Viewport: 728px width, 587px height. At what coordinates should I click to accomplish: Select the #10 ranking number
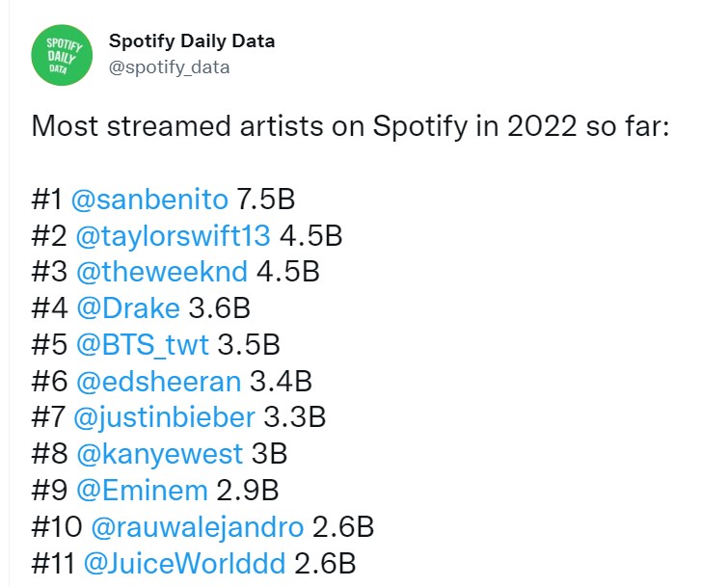coord(57,526)
